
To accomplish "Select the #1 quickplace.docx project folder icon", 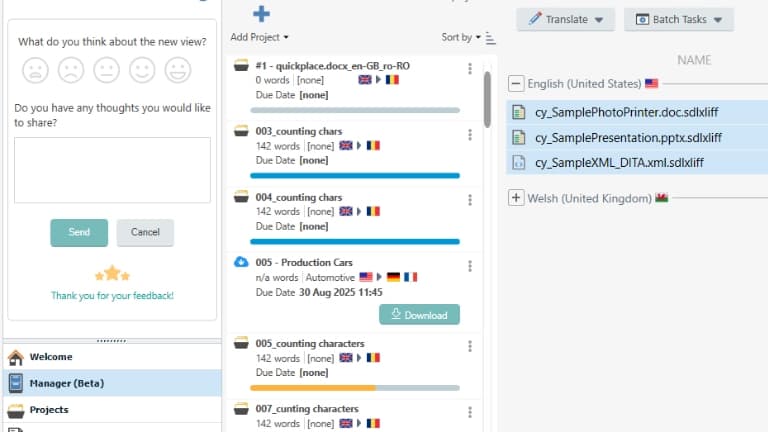I will point(241,65).
